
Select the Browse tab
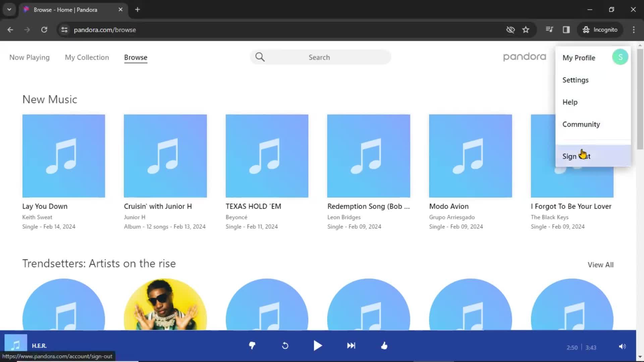pos(136,57)
